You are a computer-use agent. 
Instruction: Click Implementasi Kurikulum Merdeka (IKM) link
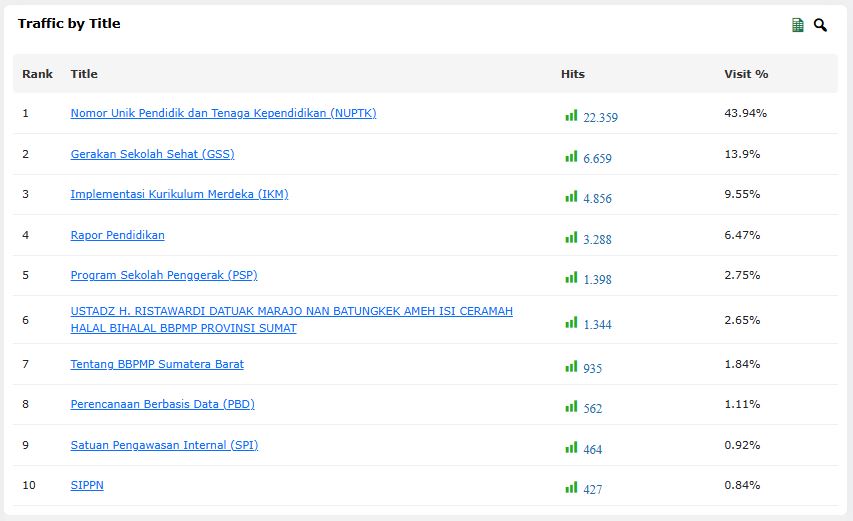click(x=179, y=194)
